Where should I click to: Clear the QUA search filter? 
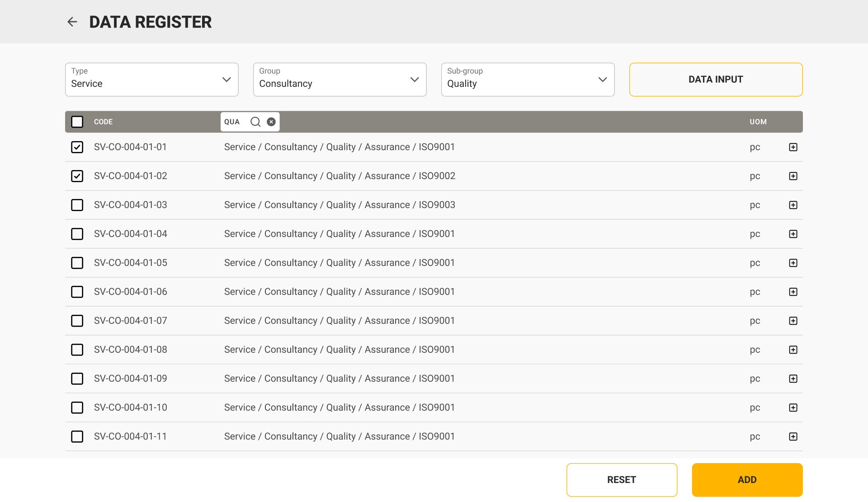tap(271, 122)
